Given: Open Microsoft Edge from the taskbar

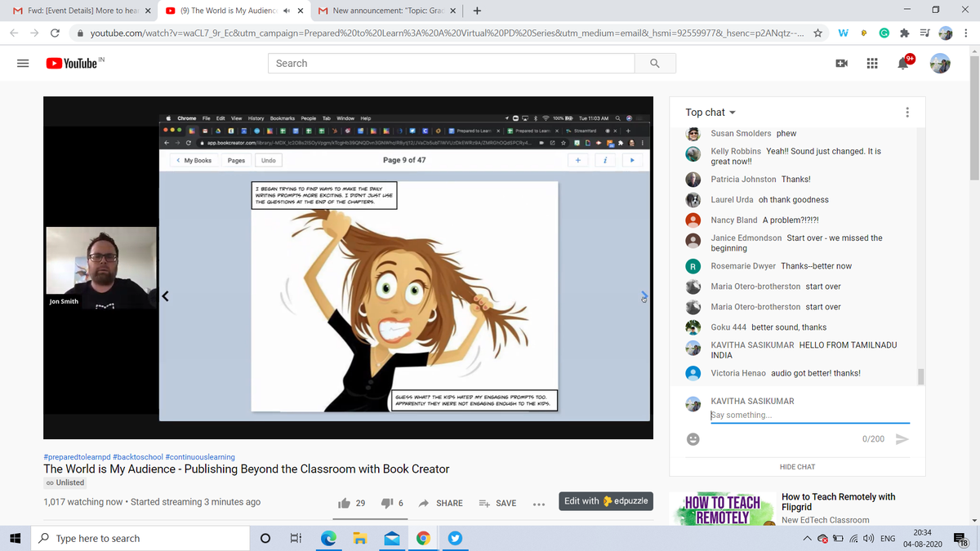Looking at the screenshot, I should coord(327,538).
